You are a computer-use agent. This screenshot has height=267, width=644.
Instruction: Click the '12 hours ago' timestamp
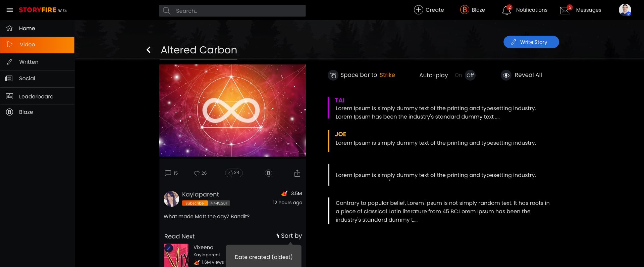(x=287, y=203)
